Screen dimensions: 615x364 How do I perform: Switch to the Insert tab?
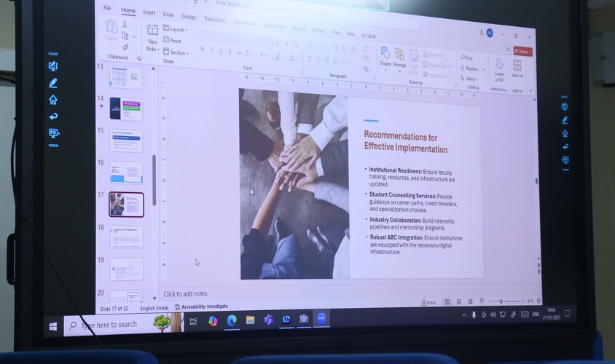tap(149, 12)
